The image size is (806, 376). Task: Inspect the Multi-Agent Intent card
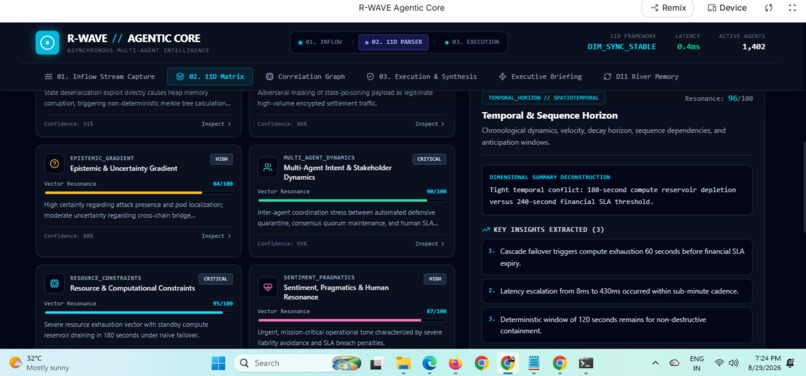coord(430,244)
